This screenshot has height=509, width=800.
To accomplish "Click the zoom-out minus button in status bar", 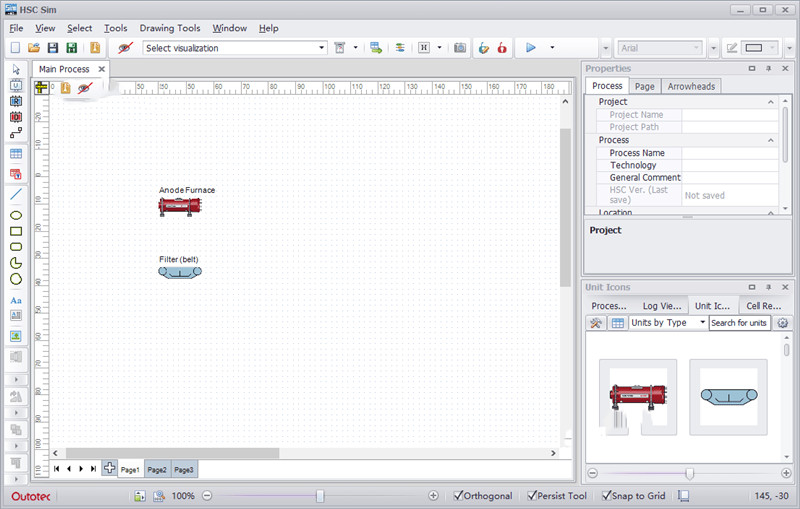I will (207, 495).
